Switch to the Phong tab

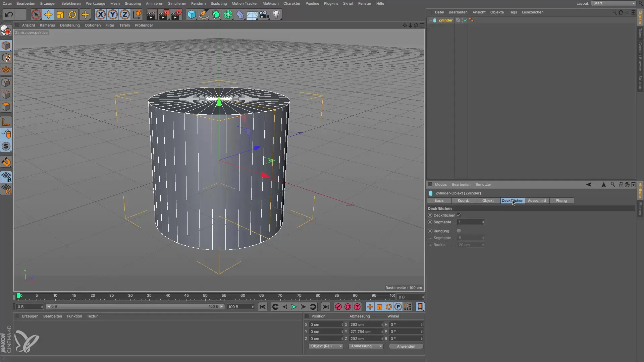pos(561,200)
